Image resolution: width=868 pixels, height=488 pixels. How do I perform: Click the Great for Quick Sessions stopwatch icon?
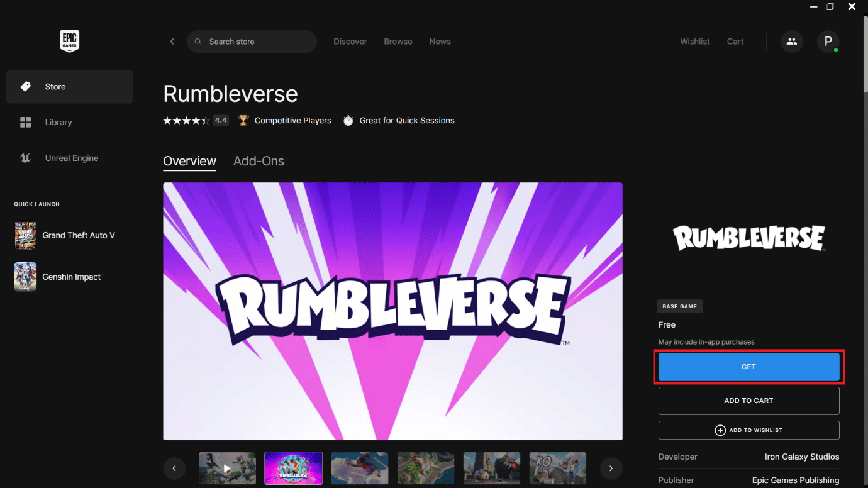[x=348, y=120]
